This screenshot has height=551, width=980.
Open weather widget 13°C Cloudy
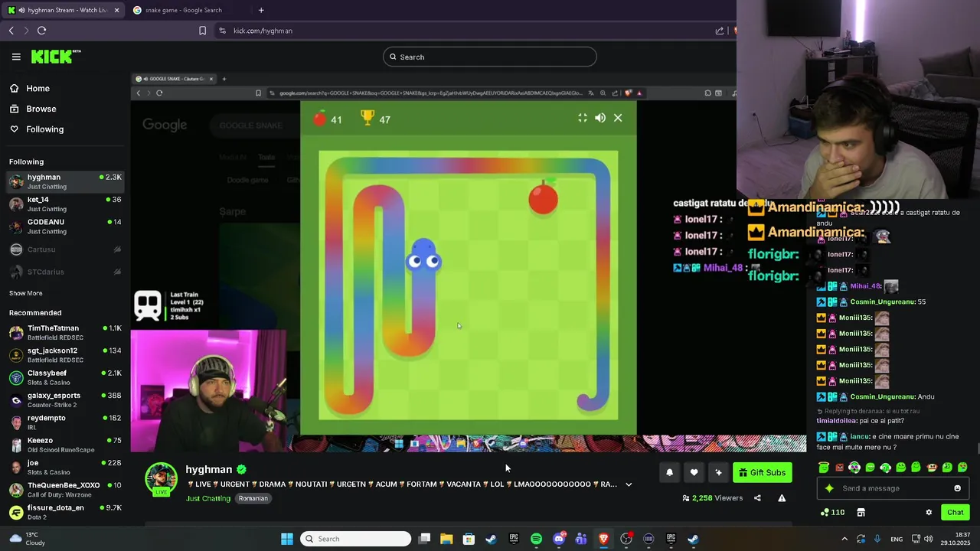(28, 539)
